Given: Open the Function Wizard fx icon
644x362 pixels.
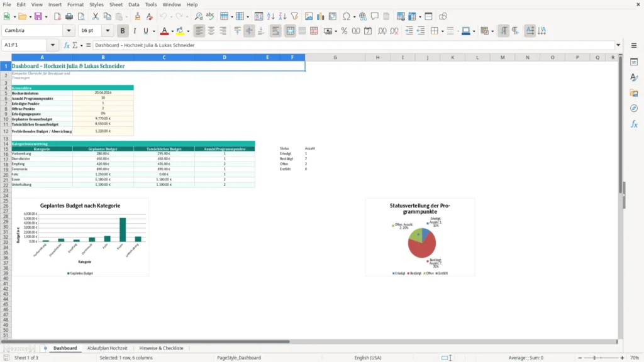Looking at the screenshot, I should click(67, 45).
